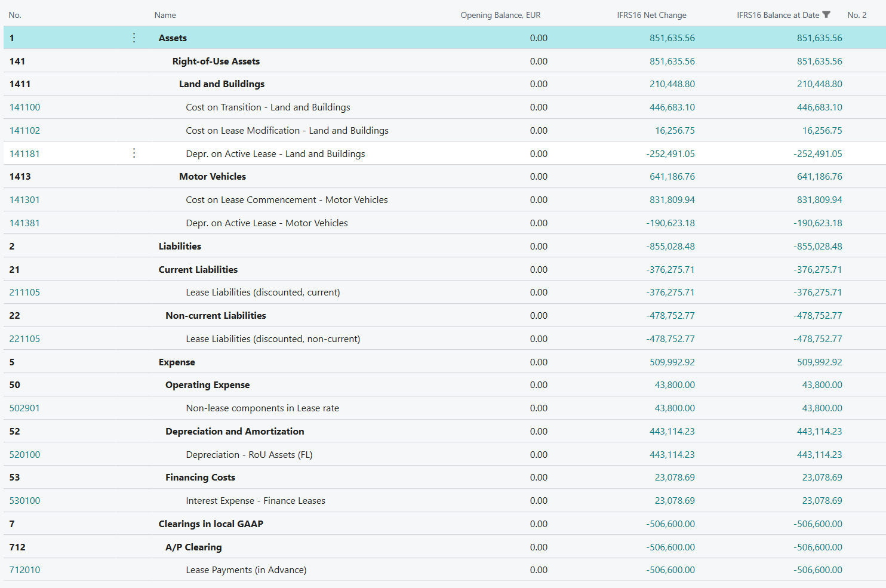Drill into Liabilities net change -855,028.48

(670, 247)
